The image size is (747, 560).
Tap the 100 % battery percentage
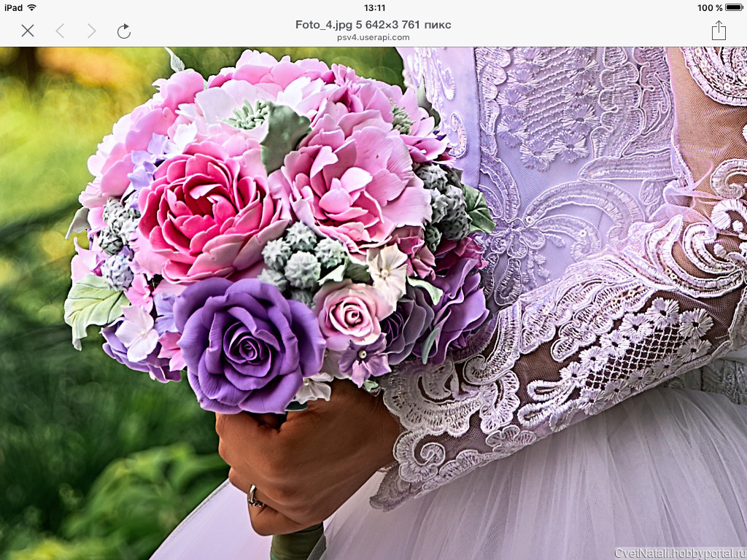pyautogui.click(x=709, y=7)
